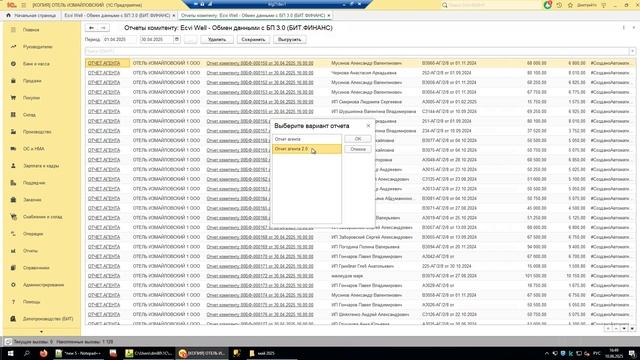This screenshot has height=360, width=640.
Task: Open the service settings icon beside username
Action: [604, 5]
